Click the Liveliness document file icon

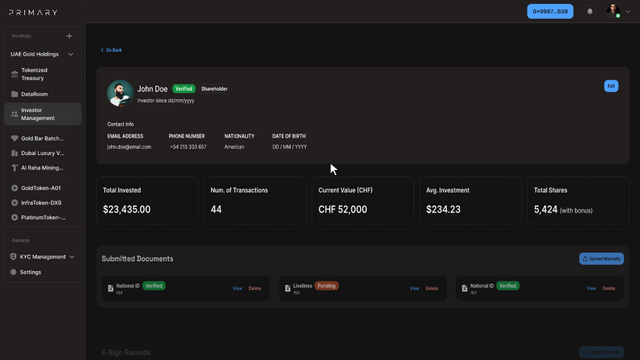[288, 288]
